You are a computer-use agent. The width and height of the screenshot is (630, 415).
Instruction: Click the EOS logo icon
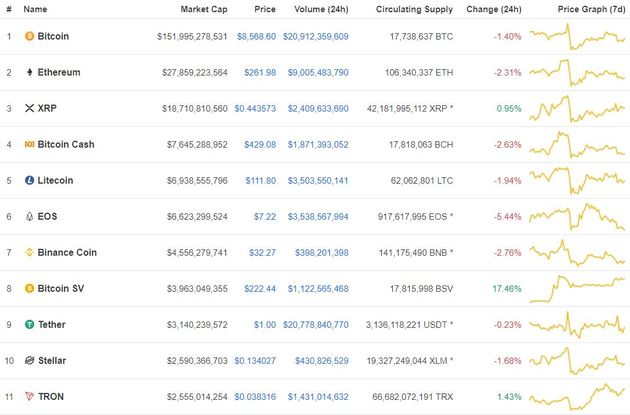tap(29, 217)
